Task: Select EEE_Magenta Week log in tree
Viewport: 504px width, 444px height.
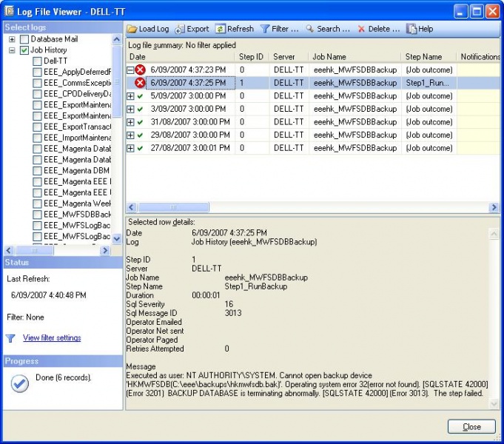Action: (x=78, y=203)
